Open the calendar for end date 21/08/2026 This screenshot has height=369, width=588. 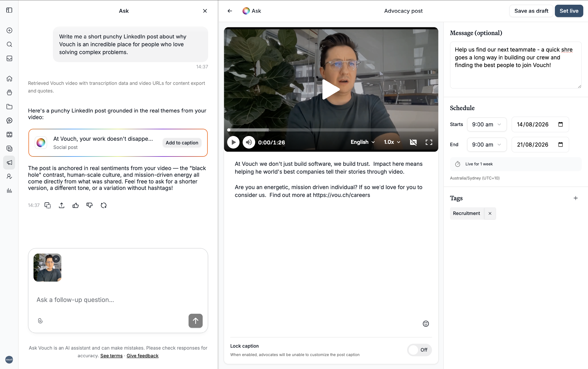(x=560, y=145)
